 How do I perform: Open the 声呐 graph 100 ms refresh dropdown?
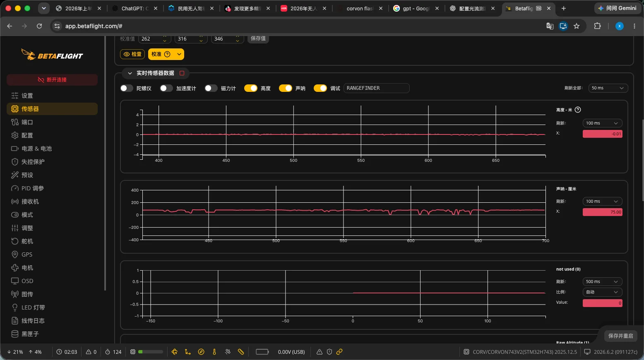point(602,202)
